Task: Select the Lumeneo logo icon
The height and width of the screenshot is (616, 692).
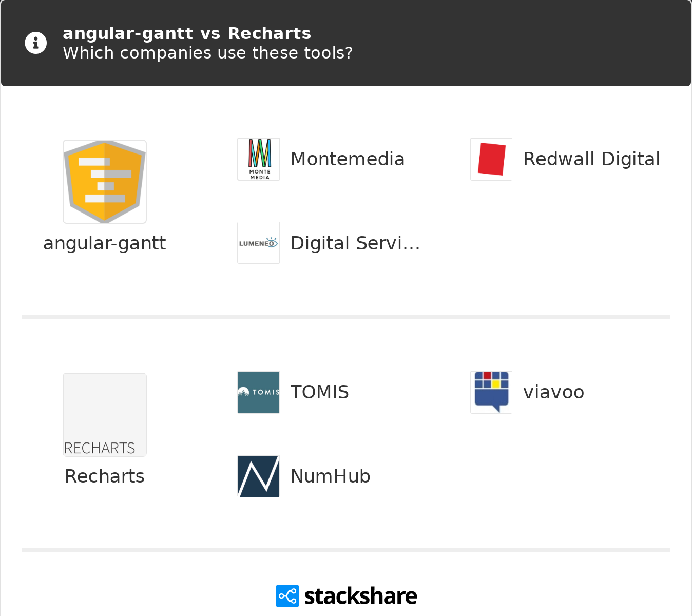Action: (259, 243)
